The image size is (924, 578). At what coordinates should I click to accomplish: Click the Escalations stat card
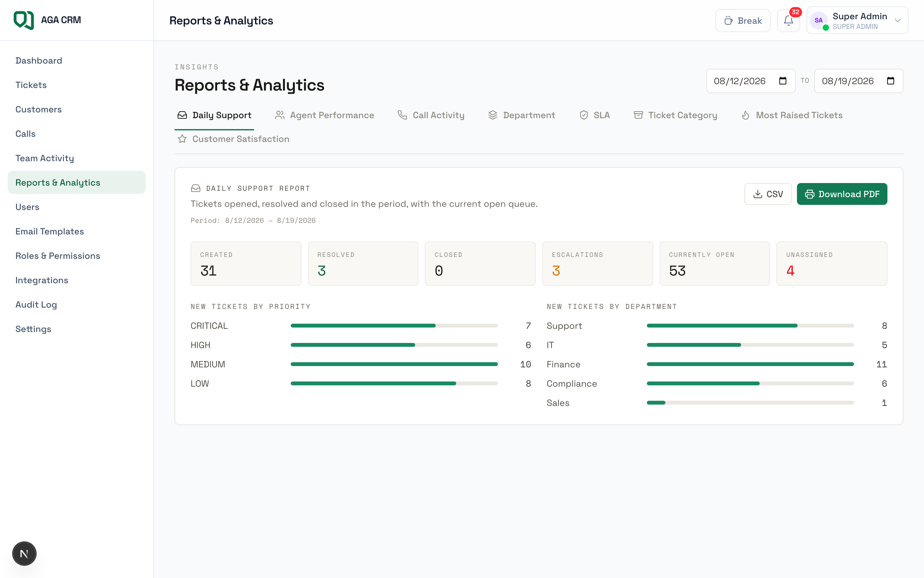tap(597, 263)
